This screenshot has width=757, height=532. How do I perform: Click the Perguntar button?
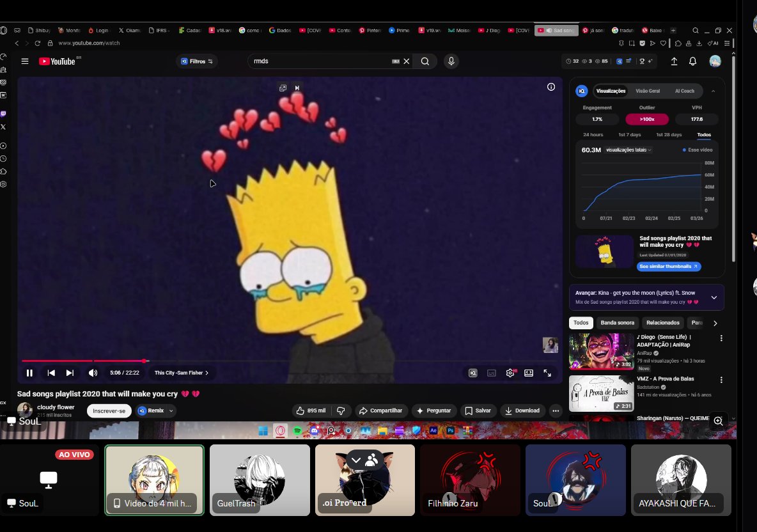coord(433,411)
